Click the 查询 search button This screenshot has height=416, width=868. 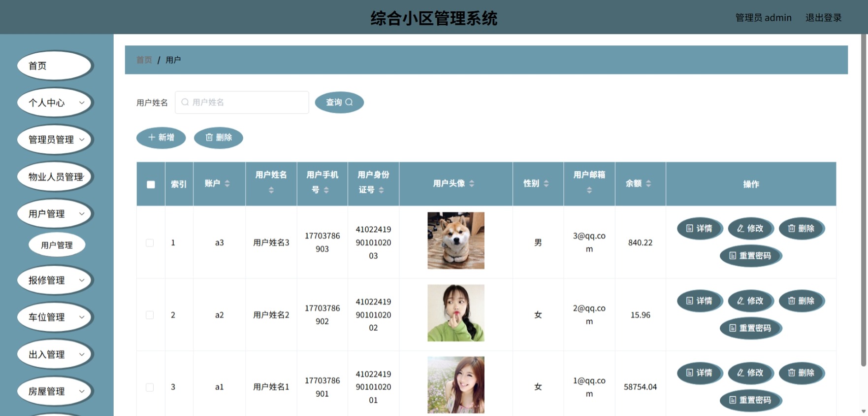(x=339, y=102)
